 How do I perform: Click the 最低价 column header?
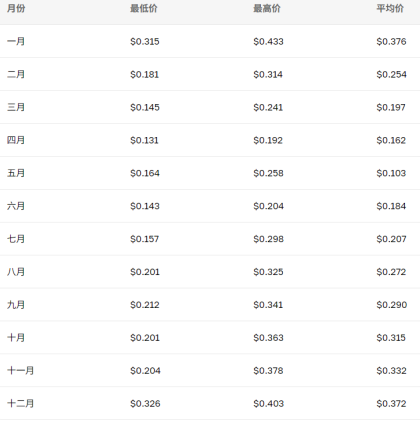coord(144,8)
